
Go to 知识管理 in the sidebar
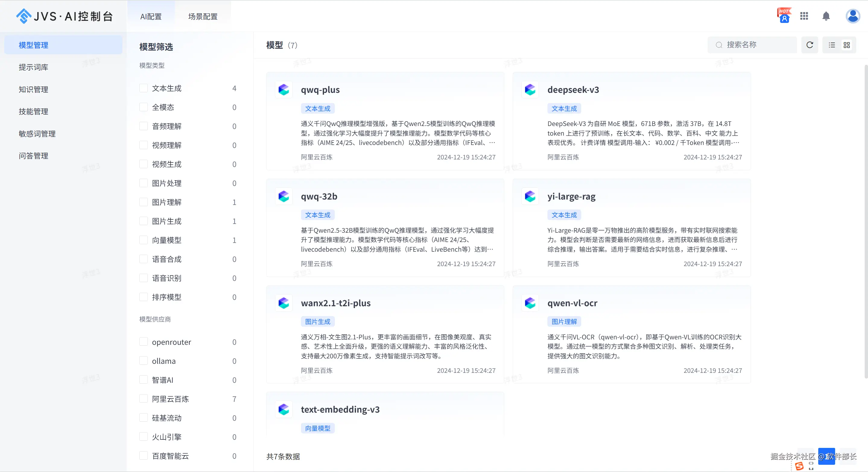pos(33,90)
